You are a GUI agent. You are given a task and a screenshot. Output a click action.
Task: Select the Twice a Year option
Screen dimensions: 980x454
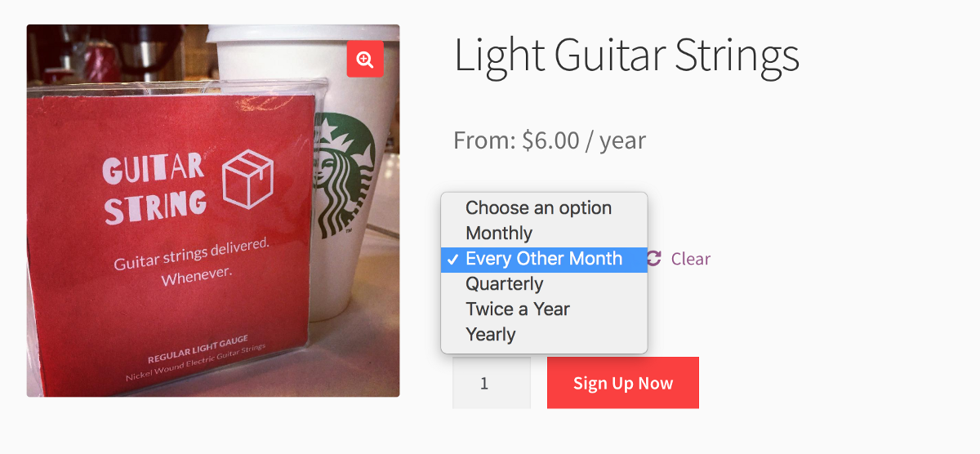(517, 309)
